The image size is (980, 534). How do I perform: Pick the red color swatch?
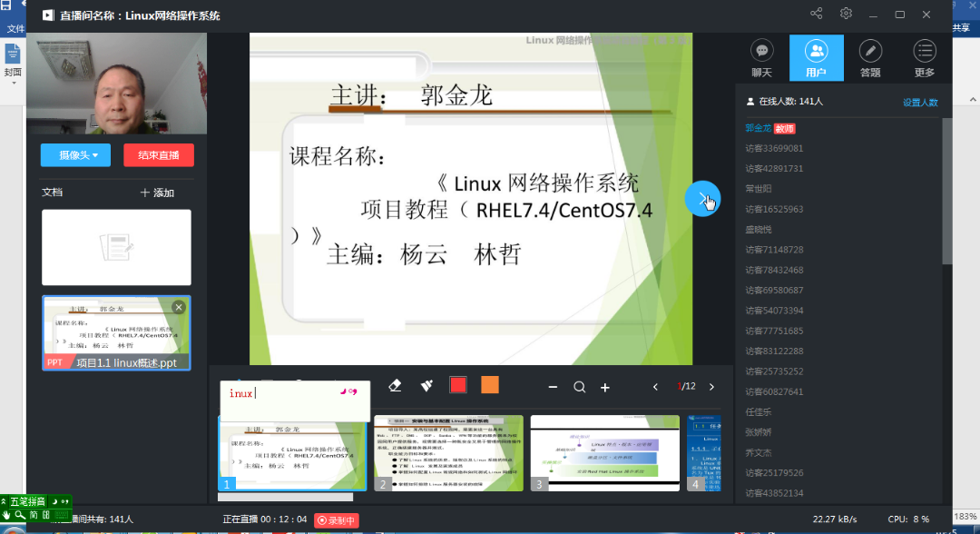458,385
